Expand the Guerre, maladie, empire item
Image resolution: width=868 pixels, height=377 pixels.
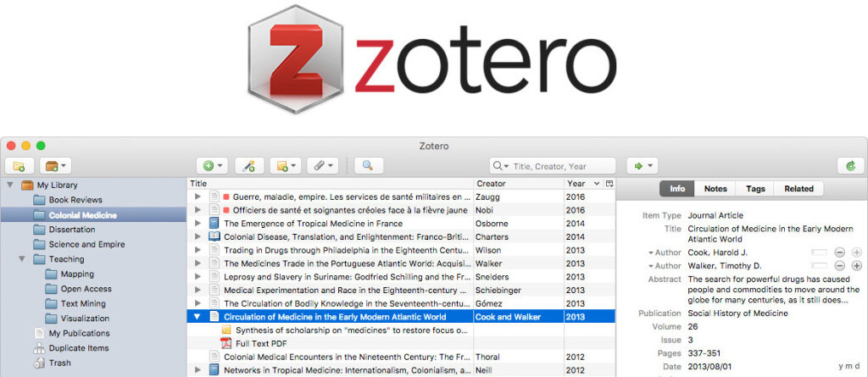198,197
